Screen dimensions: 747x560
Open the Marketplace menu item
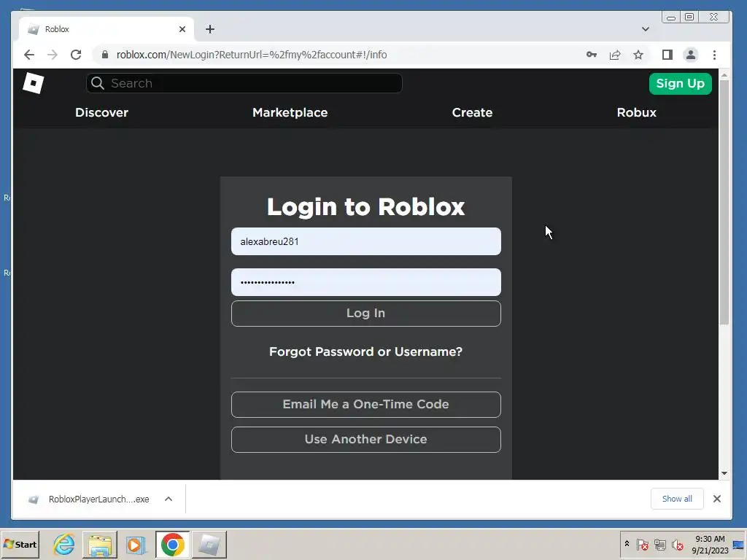pyautogui.click(x=290, y=112)
